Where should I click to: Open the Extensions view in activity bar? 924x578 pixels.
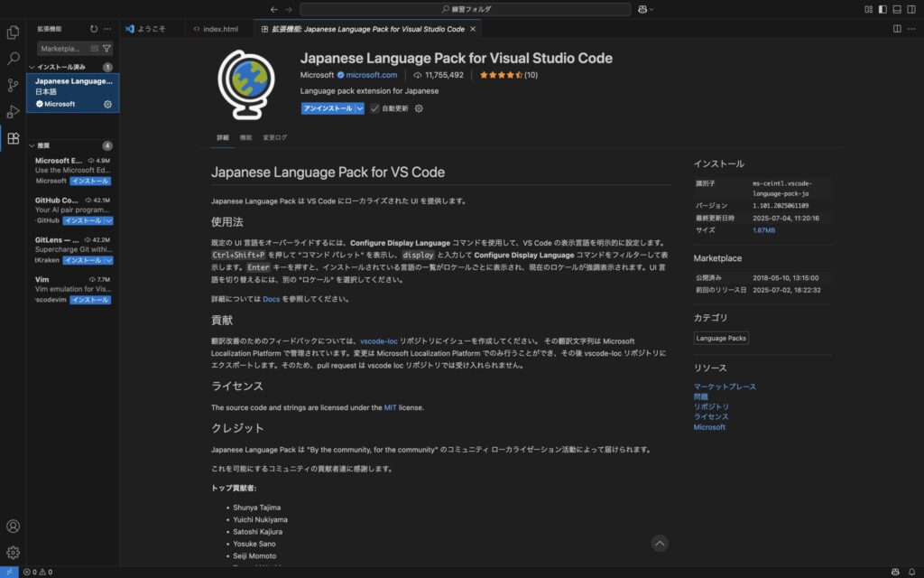coord(13,138)
